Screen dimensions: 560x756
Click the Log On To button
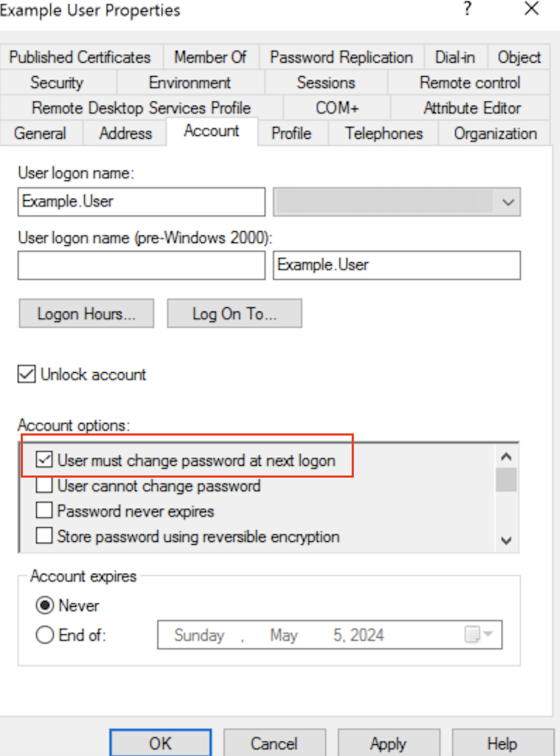[x=234, y=314]
